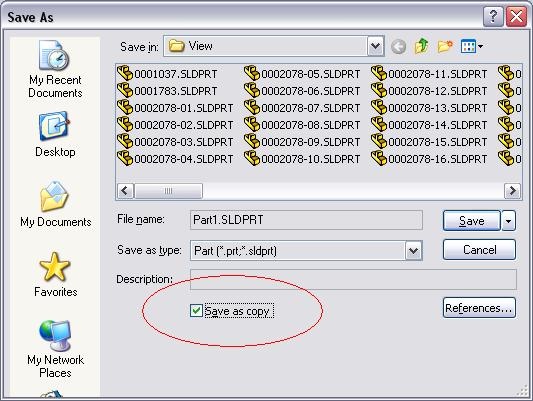Close the Save As dialog
533x401 pixels.
[x=516, y=17]
